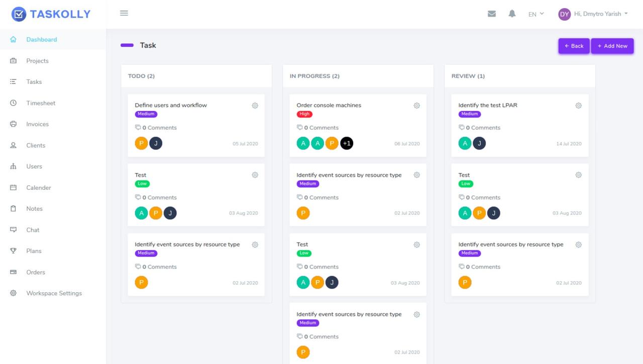Click gear icon on Identify the test LPAR
The width and height of the screenshot is (643, 364).
pos(578,105)
